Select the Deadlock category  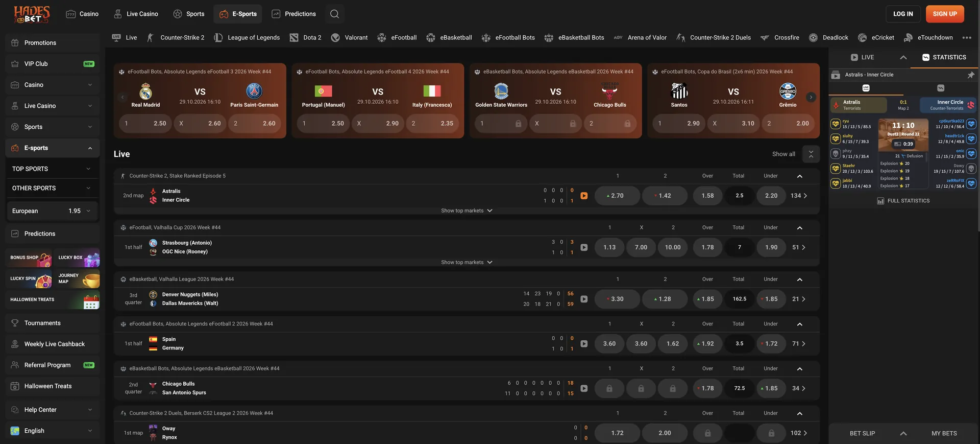(x=828, y=37)
